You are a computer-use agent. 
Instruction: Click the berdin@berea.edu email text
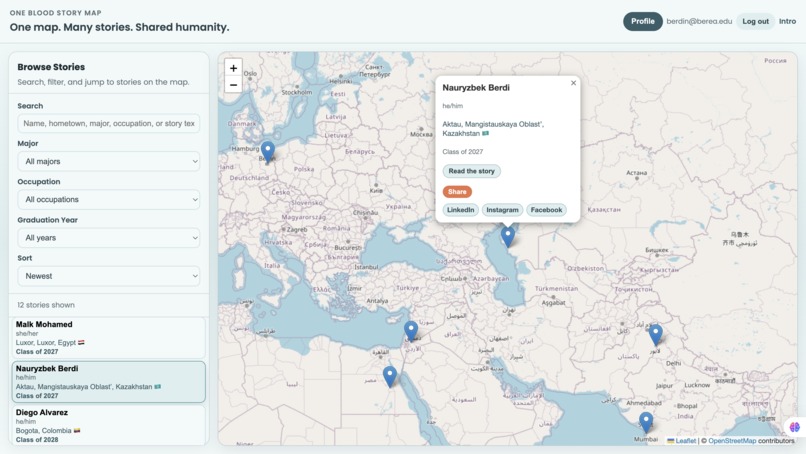click(699, 22)
